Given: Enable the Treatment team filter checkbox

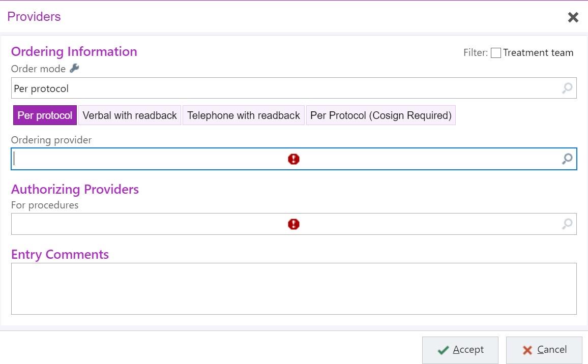Looking at the screenshot, I should [x=496, y=53].
